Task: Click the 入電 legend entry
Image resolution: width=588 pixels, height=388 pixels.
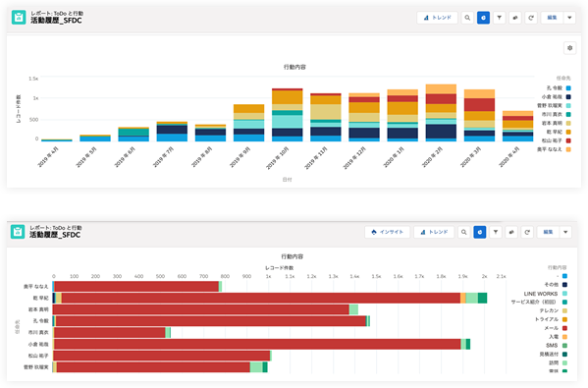Action: 558,337
